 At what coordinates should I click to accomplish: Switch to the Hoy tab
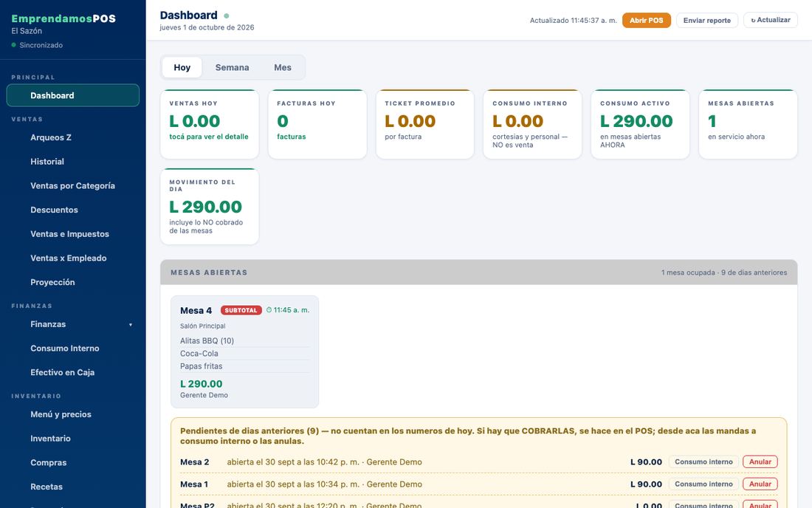(x=182, y=67)
